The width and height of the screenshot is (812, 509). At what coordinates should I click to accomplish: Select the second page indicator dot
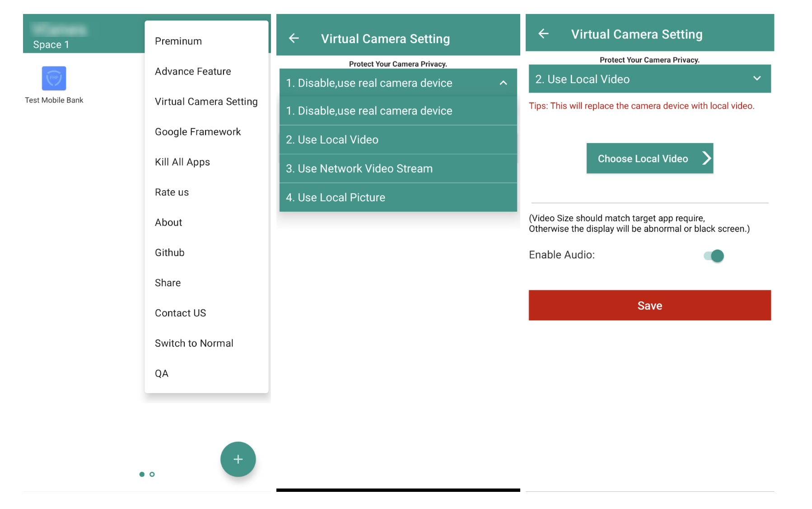coord(152,474)
